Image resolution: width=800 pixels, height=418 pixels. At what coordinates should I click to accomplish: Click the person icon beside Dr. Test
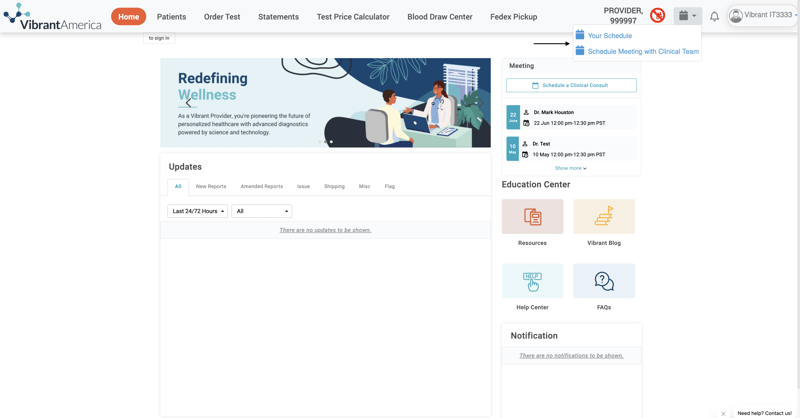(x=525, y=144)
